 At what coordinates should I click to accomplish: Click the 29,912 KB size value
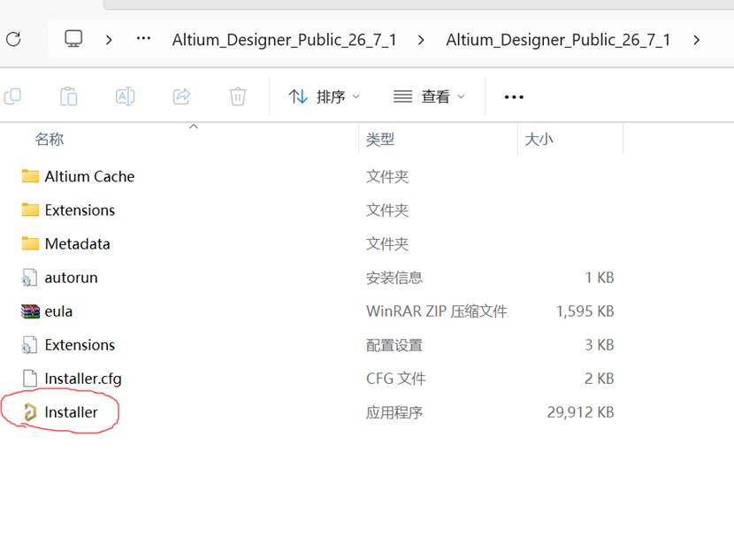(x=580, y=412)
